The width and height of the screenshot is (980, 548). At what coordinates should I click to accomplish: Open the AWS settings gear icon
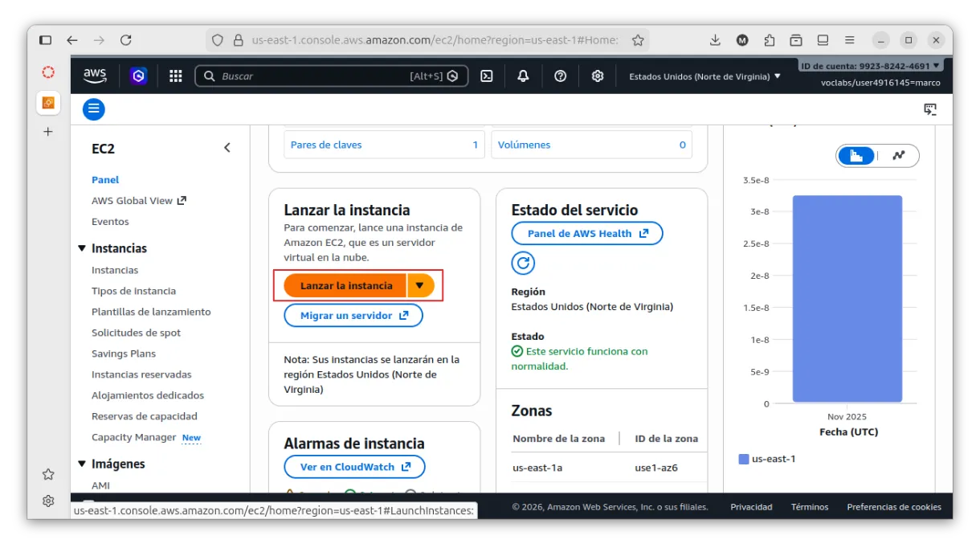[598, 76]
